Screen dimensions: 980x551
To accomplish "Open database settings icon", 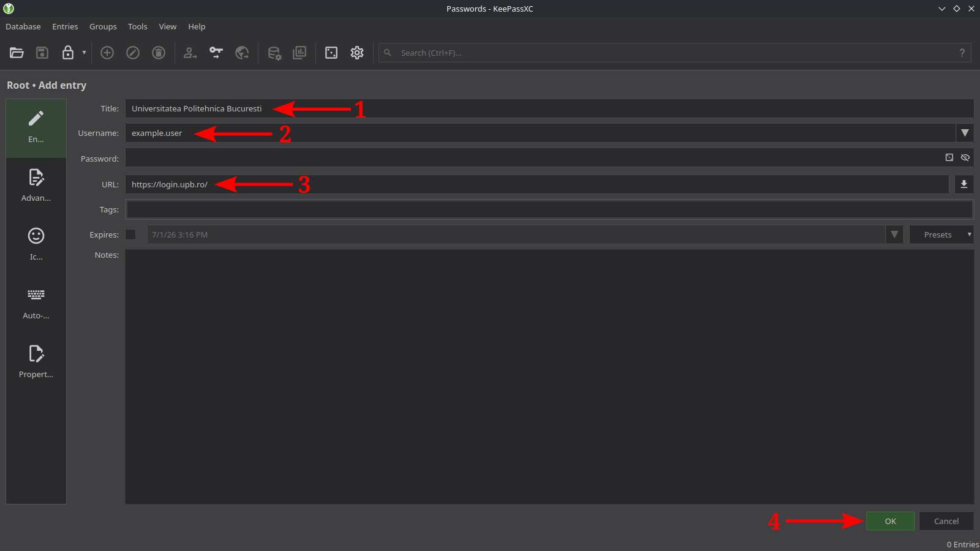I will click(x=274, y=53).
